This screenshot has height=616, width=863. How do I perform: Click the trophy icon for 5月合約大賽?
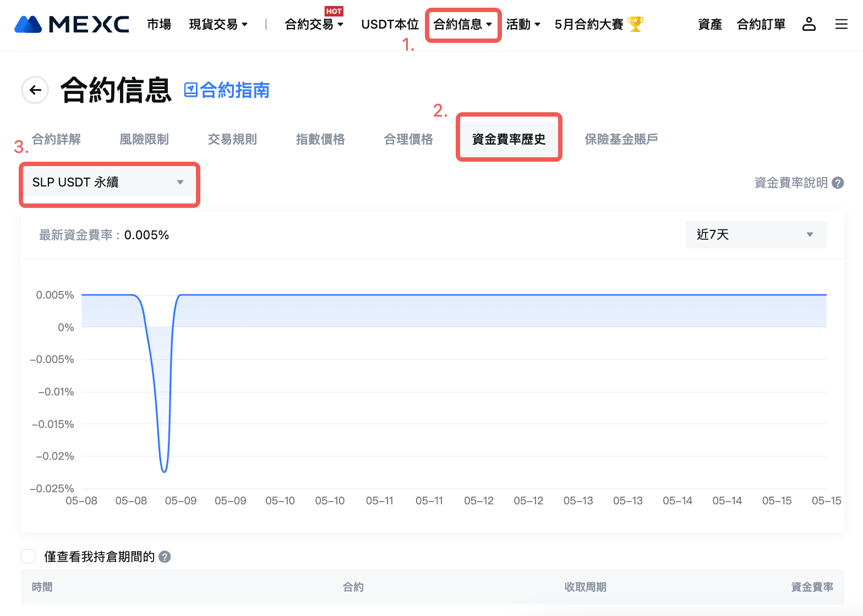point(635,24)
